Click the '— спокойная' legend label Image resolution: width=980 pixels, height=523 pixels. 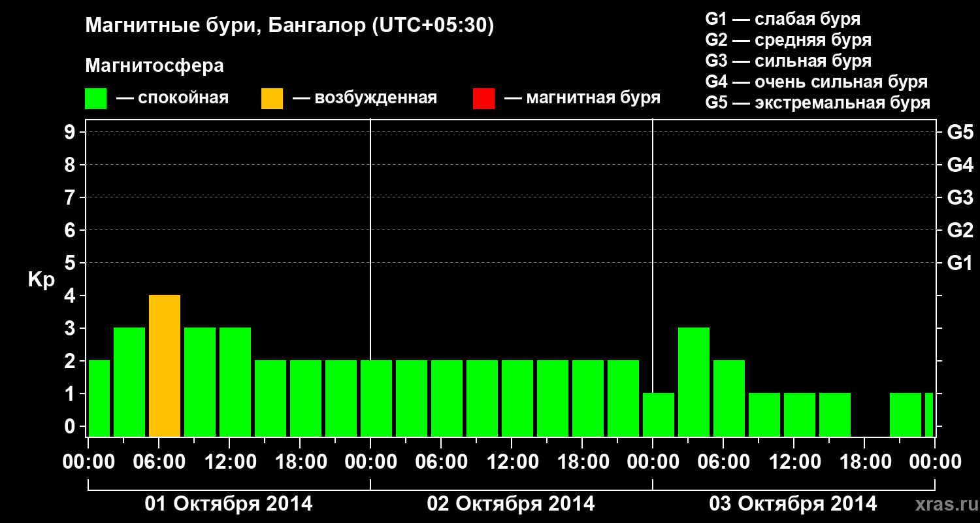click(172, 98)
